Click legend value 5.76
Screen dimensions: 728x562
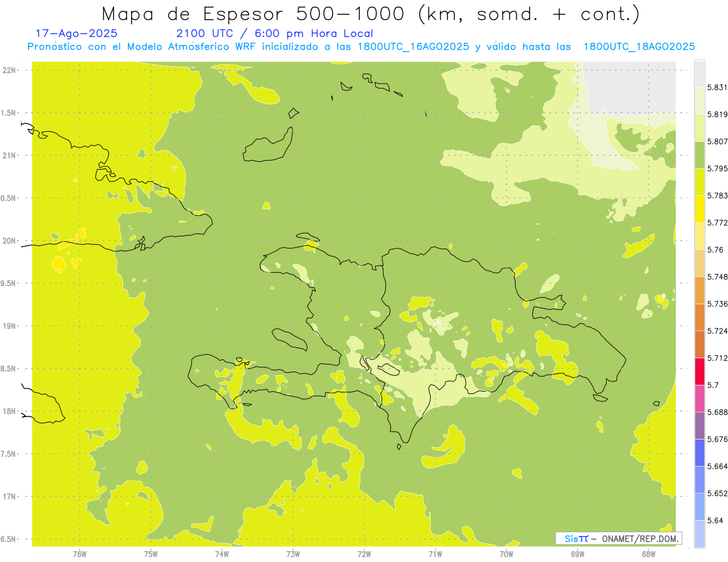coord(715,250)
